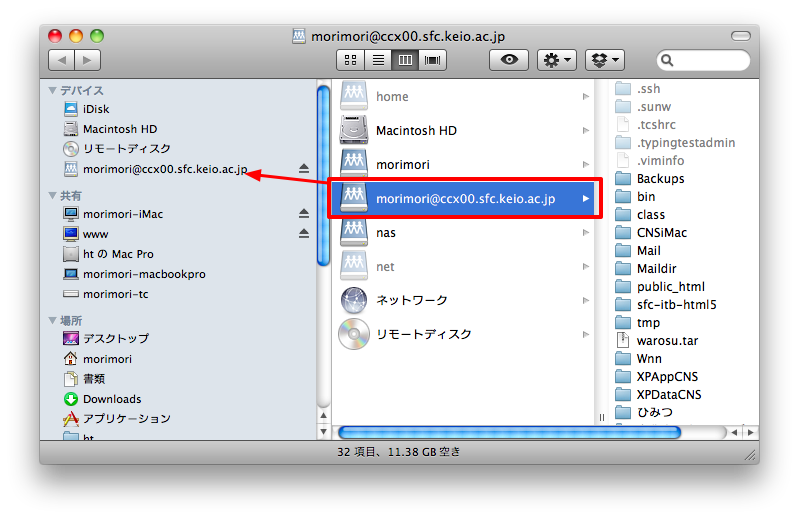Open Downloads from the sidebar
Image resolution: width=799 pixels, height=519 pixels.
click(111, 399)
